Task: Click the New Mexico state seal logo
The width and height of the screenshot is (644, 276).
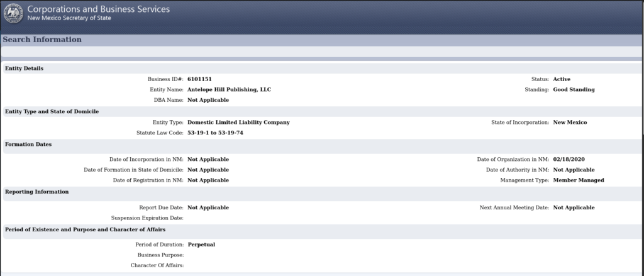Action: click(13, 13)
